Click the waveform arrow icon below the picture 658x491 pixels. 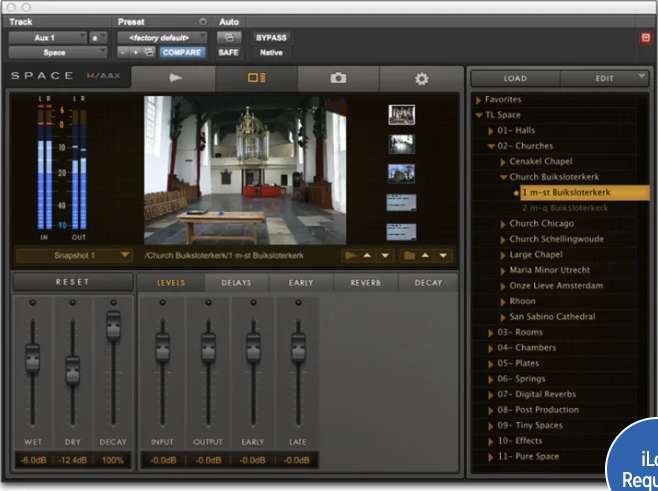pos(352,256)
